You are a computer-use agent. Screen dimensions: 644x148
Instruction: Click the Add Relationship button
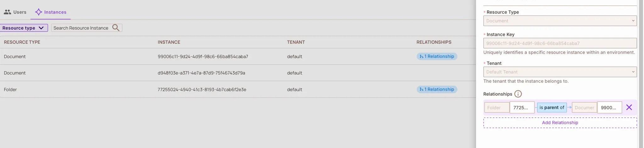[x=560, y=122]
